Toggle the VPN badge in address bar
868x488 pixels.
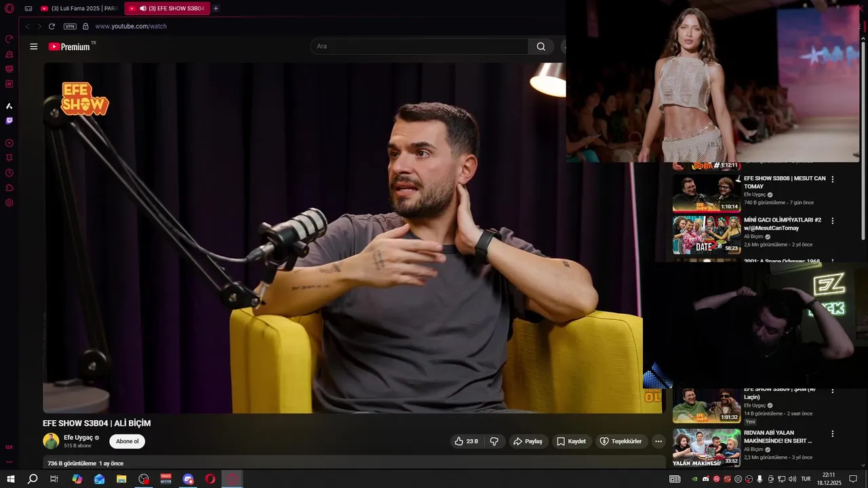point(70,26)
